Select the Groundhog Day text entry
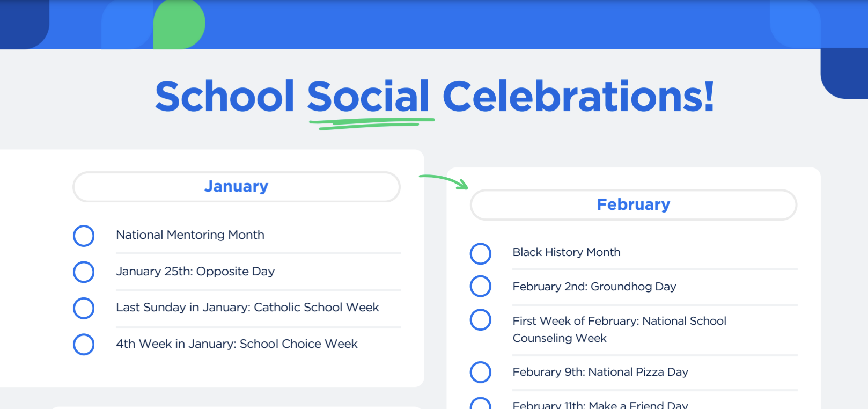Image resolution: width=868 pixels, height=409 pixels. pos(594,287)
